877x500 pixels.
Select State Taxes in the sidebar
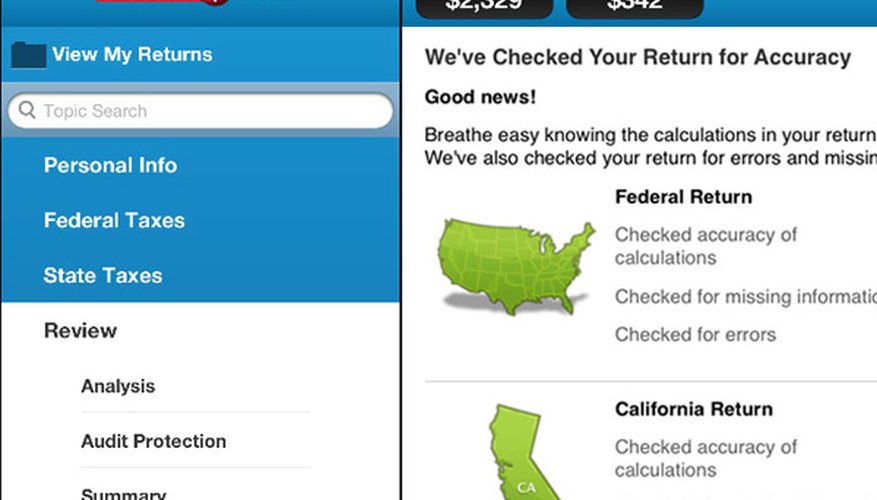pos(103,275)
